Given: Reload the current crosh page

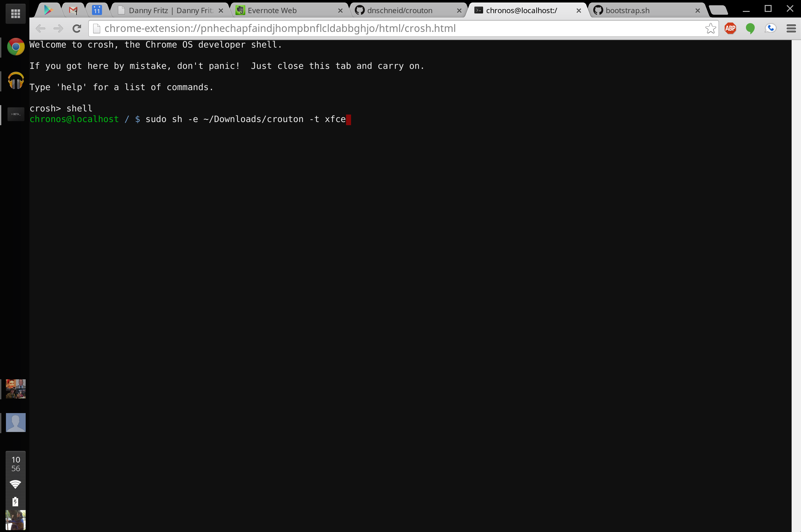Looking at the screenshot, I should [76, 28].
